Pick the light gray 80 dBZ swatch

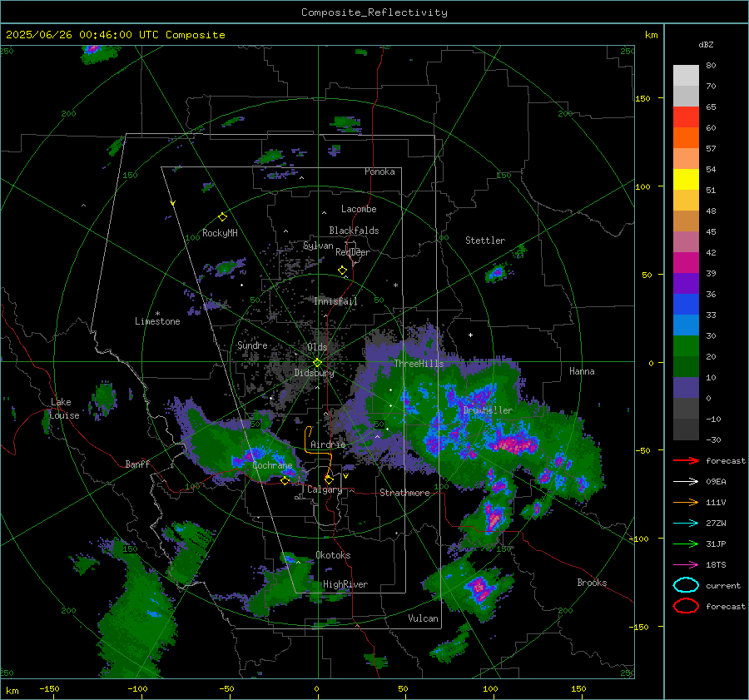686,75
